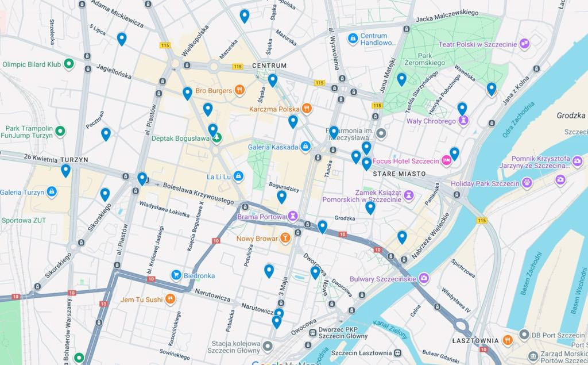Click the Olimpic Bilard Klub green marker
Viewport: 588px width, 365px height.
click(x=69, y=64)
